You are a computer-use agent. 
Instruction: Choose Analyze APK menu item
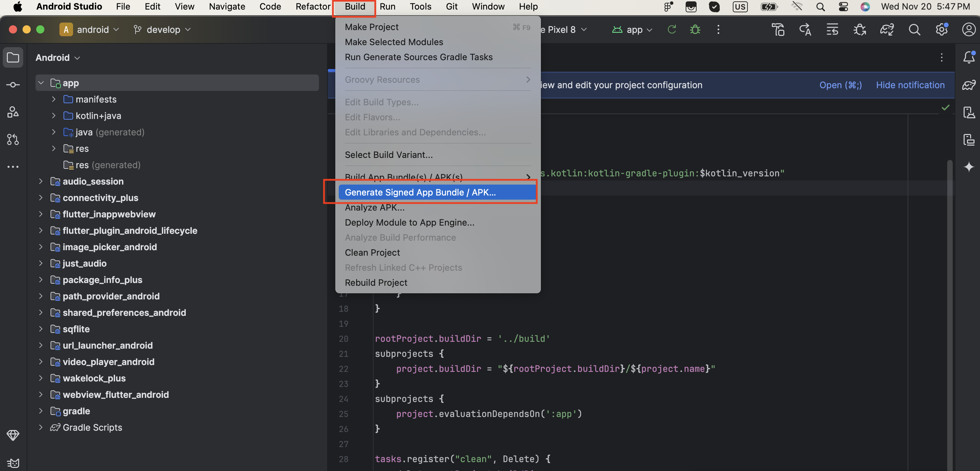[x=437, y=207]
